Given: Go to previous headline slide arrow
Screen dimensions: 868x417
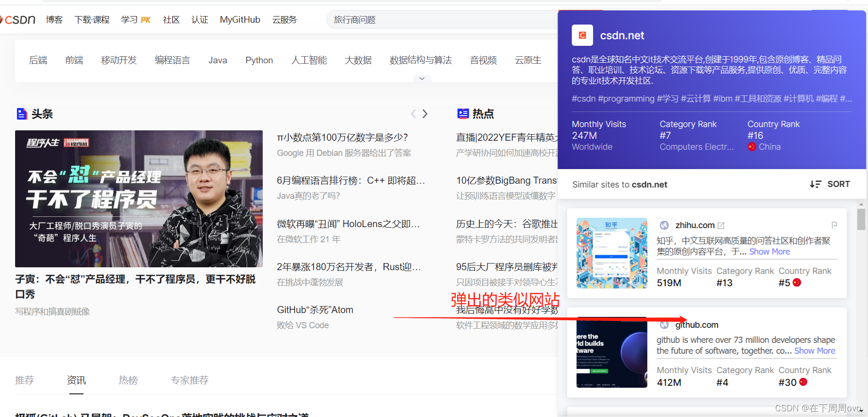Looking at the screenshot, I should click(413, 114).
